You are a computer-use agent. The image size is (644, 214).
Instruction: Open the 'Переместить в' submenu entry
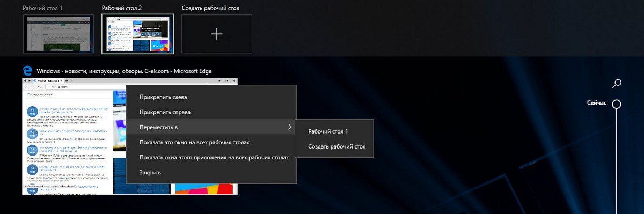click(x=211, y=127)
